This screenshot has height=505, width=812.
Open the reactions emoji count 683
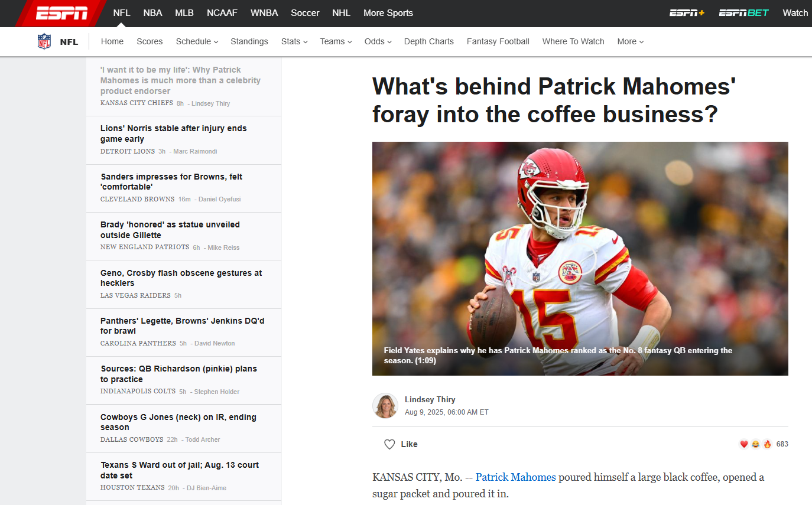coord(764,444)
